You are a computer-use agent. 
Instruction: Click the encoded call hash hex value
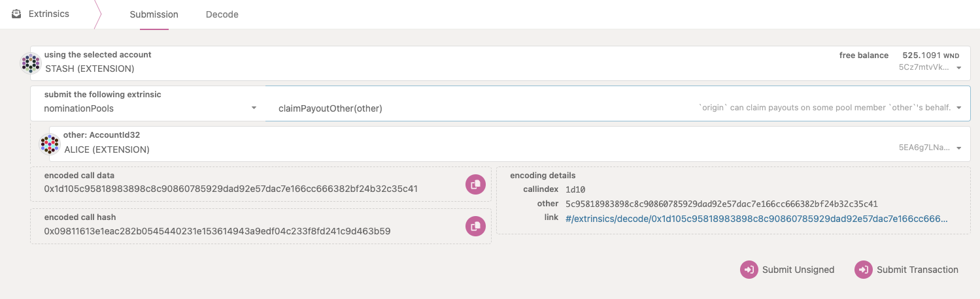[217, 231]
